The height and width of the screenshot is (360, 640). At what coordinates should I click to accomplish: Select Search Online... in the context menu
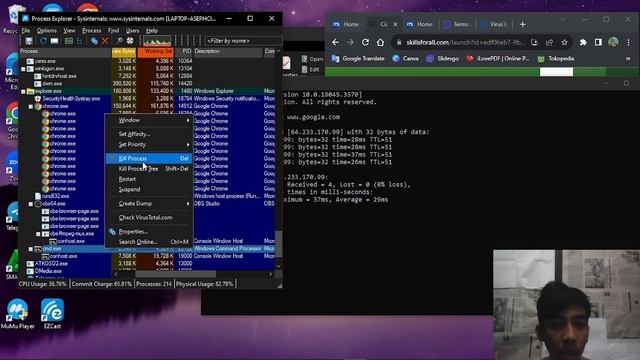click(x=149, y=242)
